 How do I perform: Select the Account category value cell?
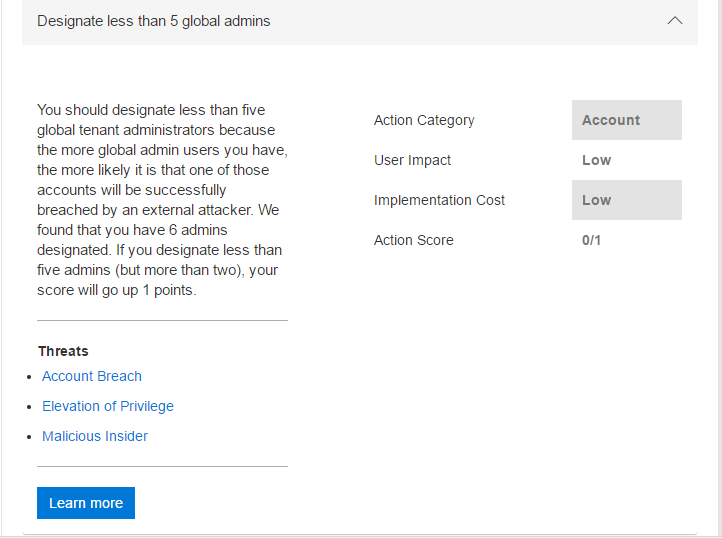coord(626,120)
